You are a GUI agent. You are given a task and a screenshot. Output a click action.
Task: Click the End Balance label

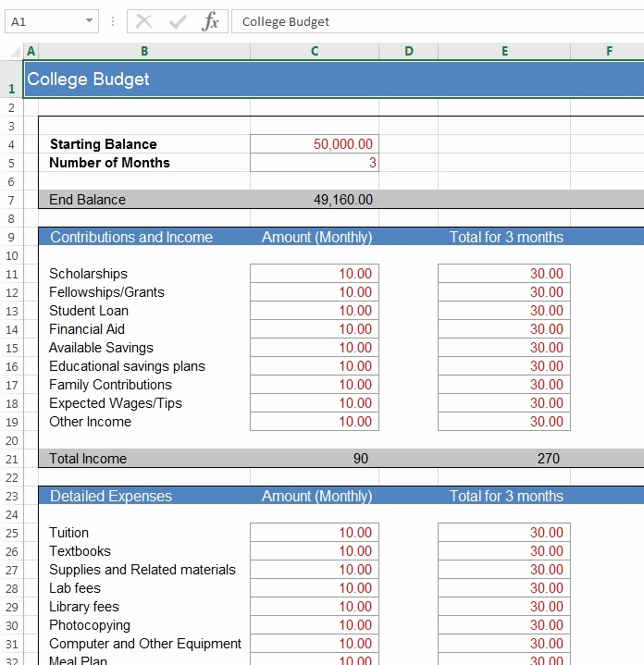[87, 200]
